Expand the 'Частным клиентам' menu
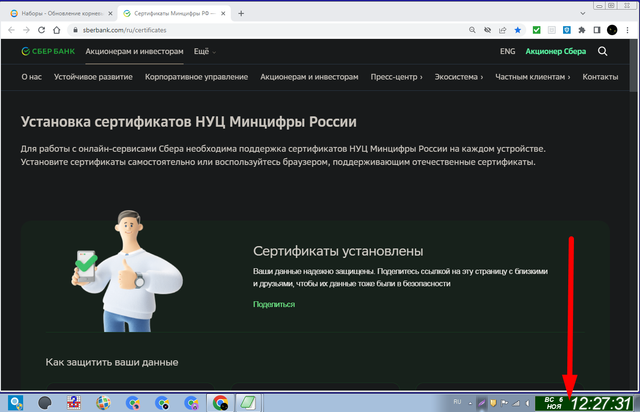640x412 pixels. (533, 77)
